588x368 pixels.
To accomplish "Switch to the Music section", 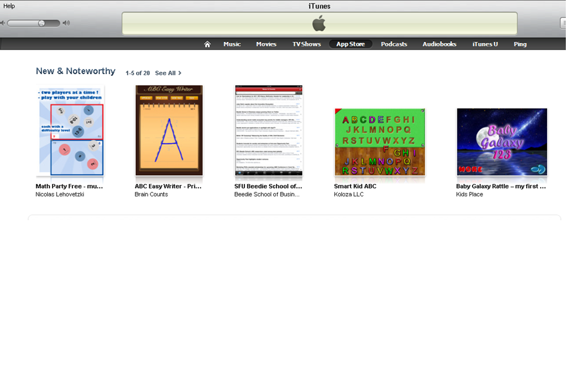I will (x=232, y=44).
